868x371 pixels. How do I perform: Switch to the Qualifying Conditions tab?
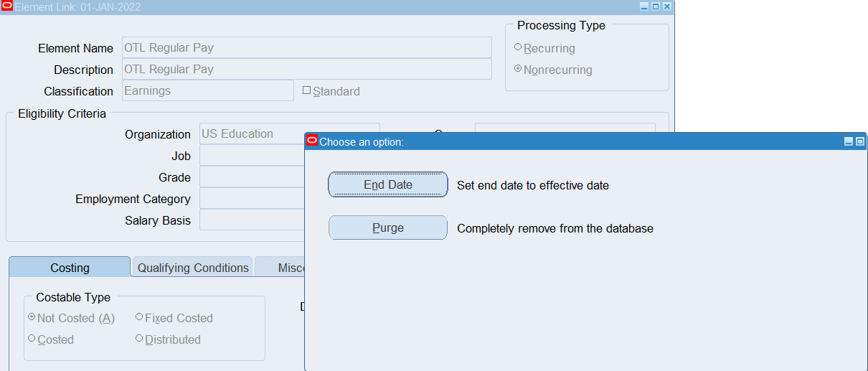point(193,268)
